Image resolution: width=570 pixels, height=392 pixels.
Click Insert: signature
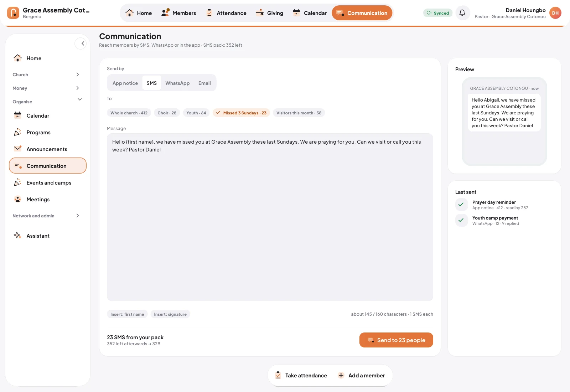(170, 314)
